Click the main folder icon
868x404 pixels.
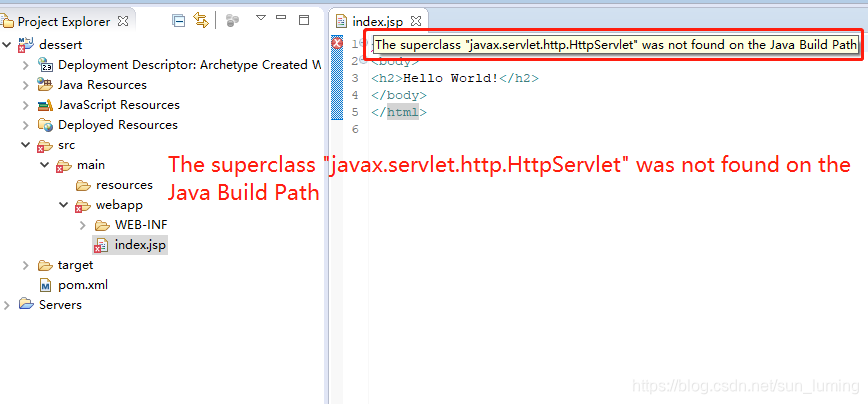point(64,166)
